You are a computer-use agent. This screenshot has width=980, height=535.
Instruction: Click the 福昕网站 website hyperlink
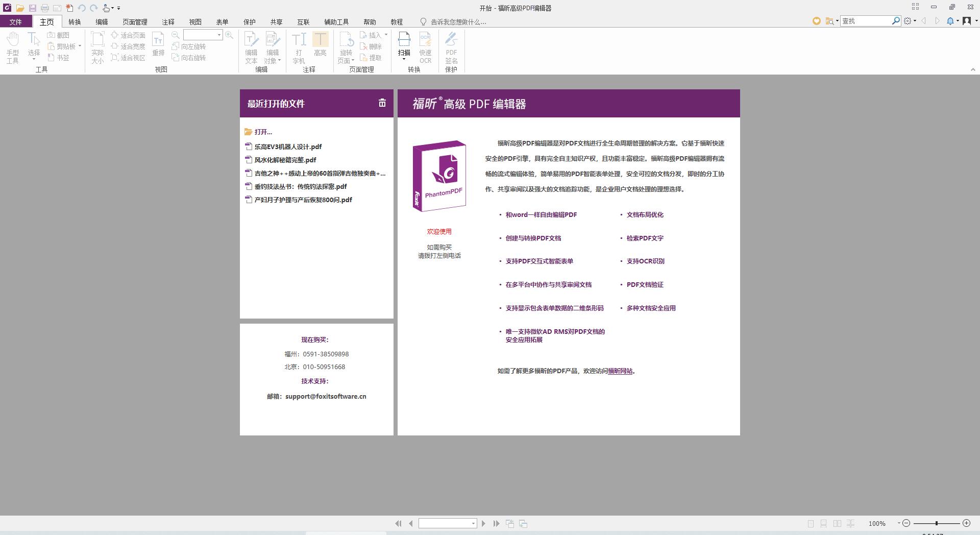620,371
